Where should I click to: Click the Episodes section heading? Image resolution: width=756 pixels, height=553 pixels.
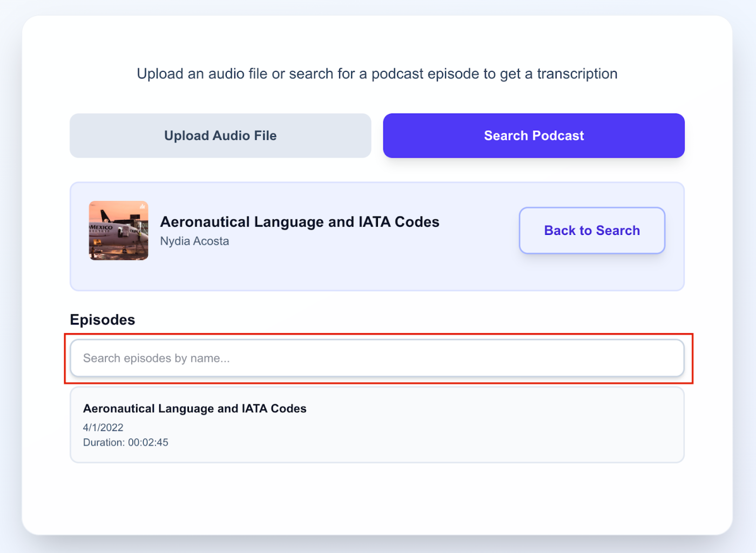pyautogui.click(x=102, y=319)
